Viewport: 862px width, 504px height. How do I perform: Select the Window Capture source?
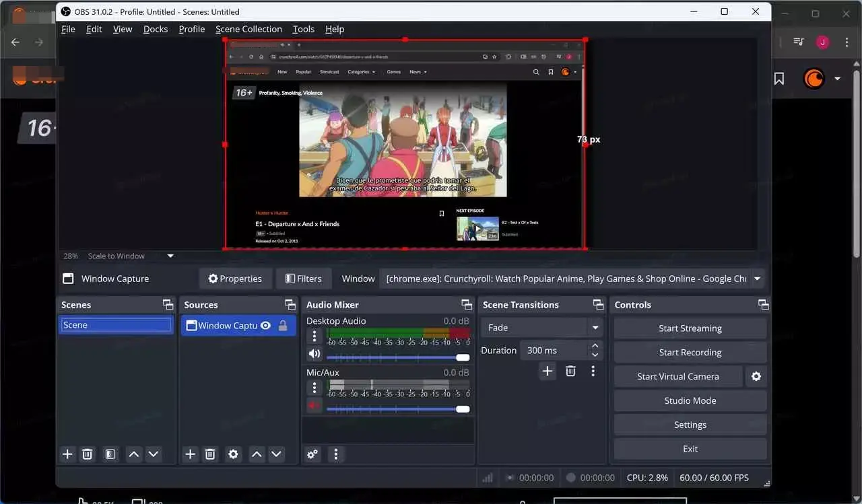pyautogui.click(x=238, y=326)
